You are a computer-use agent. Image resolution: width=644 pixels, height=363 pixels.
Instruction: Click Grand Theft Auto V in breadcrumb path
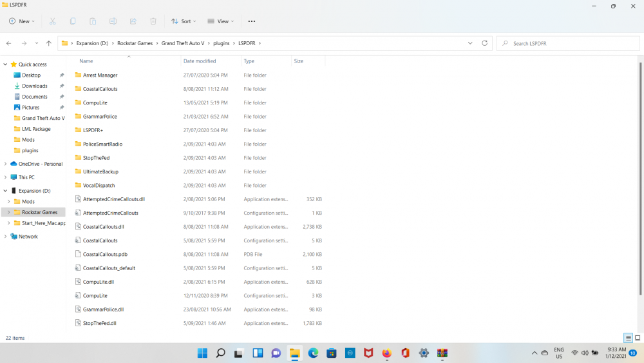tap(184, 43)
